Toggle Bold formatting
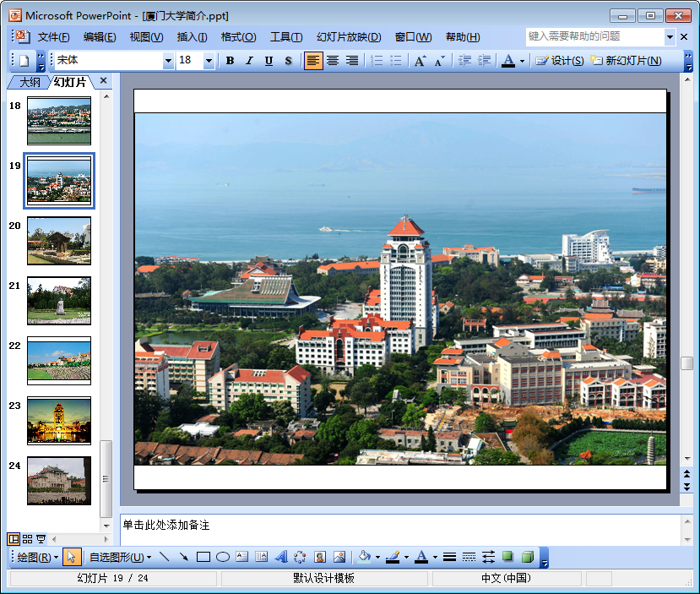The height and width of the screenshot is (594, 700). pyautogui.click(x=230, y=61)
